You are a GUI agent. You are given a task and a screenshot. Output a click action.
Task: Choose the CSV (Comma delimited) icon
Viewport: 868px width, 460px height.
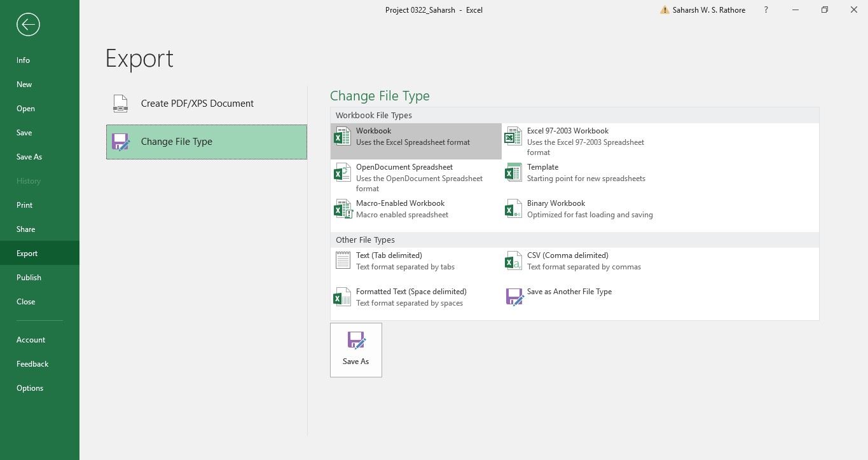[x=513, y=260]
